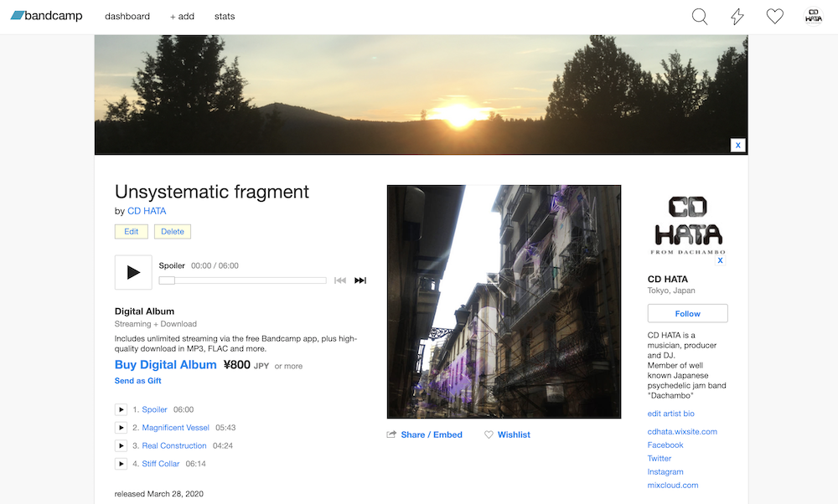The image size is (838, 504).
Task: Click the album cover artwork
Action: pyautogui.click(x=504, y=301)
